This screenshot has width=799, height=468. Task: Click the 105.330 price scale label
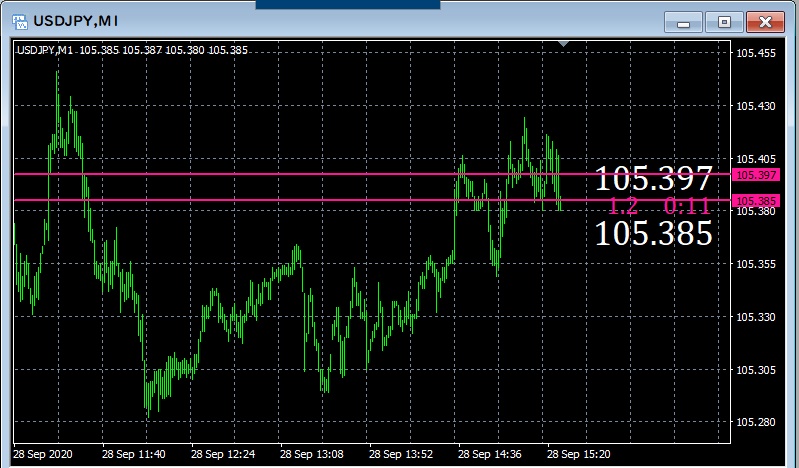pyautogui.click(x=756, y=317)
